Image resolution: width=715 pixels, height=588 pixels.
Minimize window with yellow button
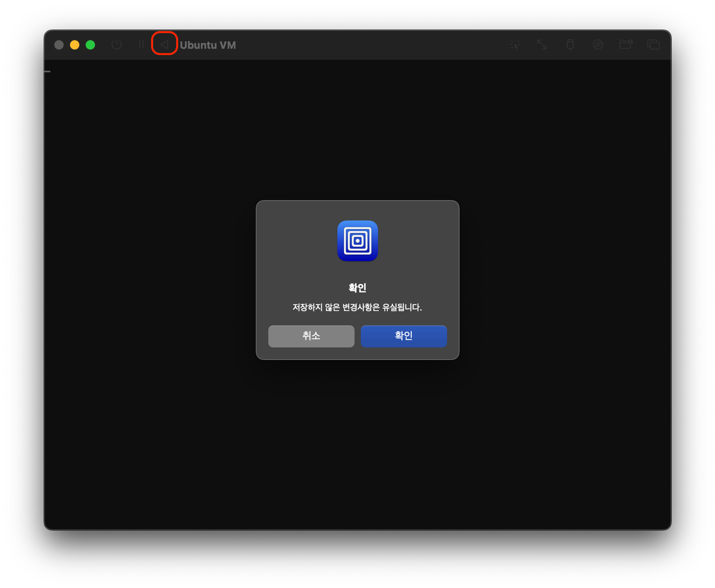point(75,45)
